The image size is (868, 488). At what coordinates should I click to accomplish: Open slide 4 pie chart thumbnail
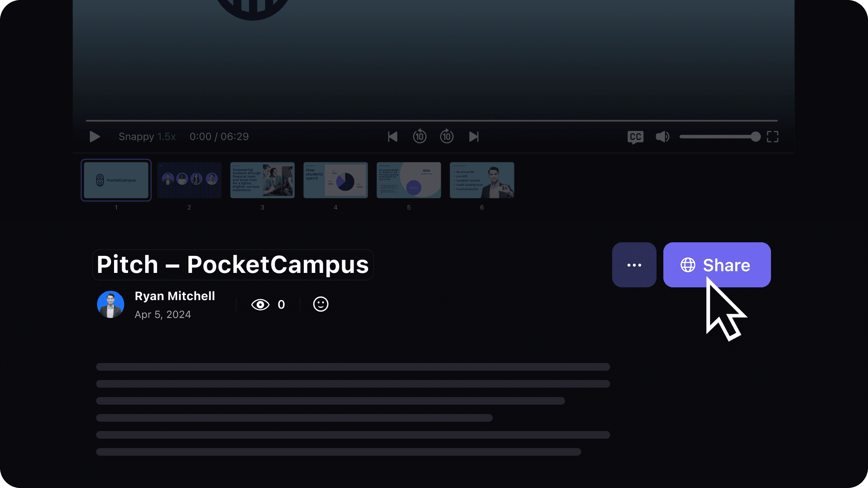click(335, 180)
